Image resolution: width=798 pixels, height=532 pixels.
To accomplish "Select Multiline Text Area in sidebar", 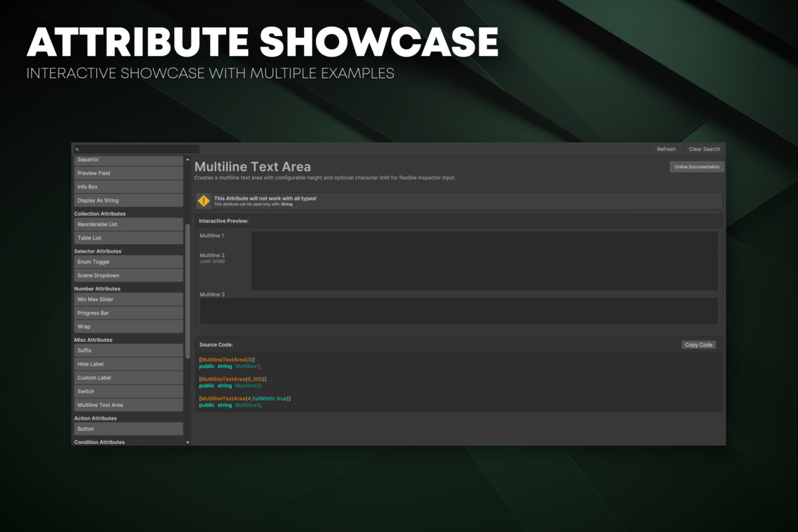I will [x=128, y=405].
